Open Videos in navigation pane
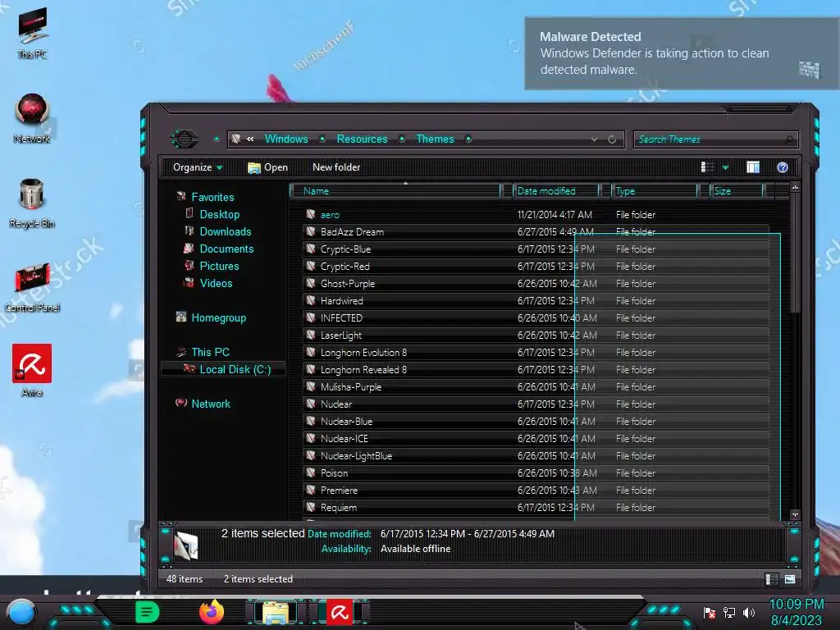840x630 pixels. click(216, 283)
